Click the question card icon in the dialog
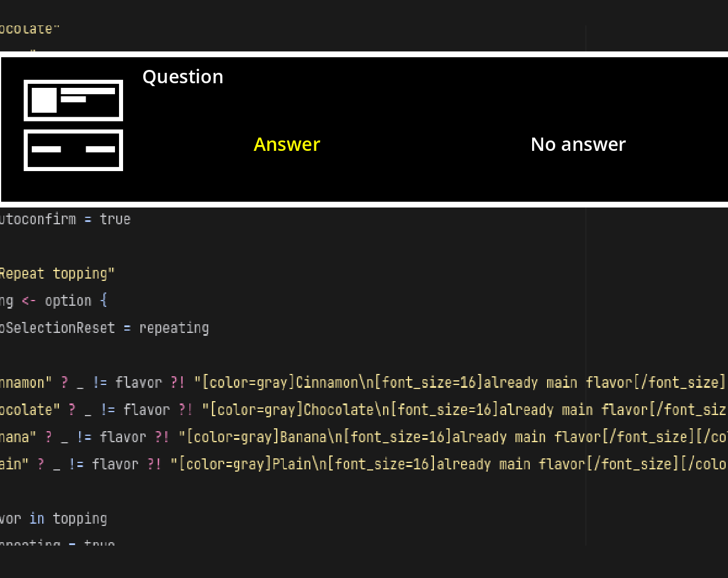The image size is (728, 578). tap(73, 101)
